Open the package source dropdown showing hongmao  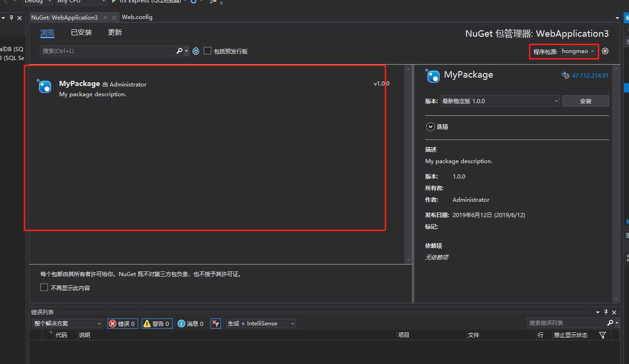579,51
